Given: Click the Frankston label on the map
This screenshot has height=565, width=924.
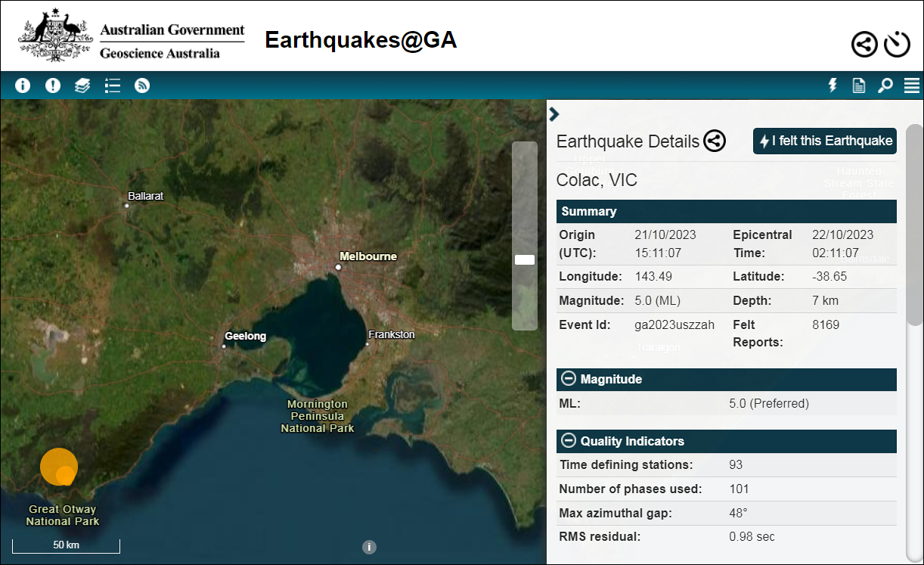Looking at the screenshot, I should (x=392, y=334).
